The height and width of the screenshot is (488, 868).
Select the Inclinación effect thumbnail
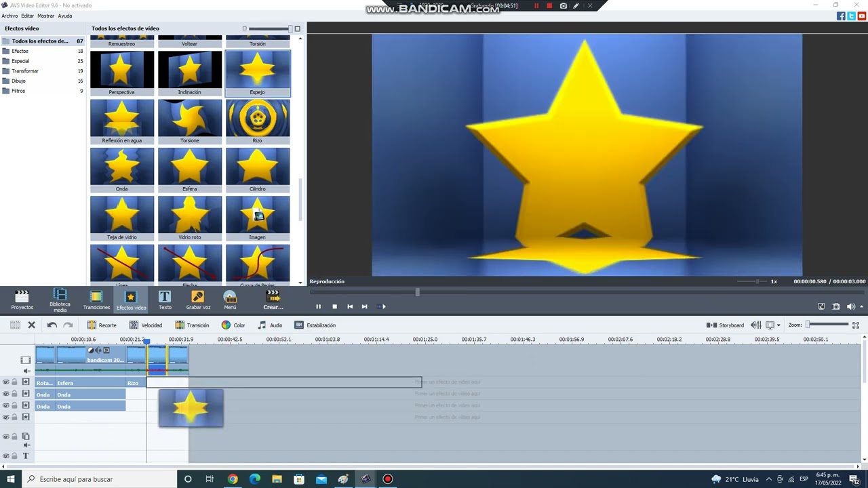[190, 73]
